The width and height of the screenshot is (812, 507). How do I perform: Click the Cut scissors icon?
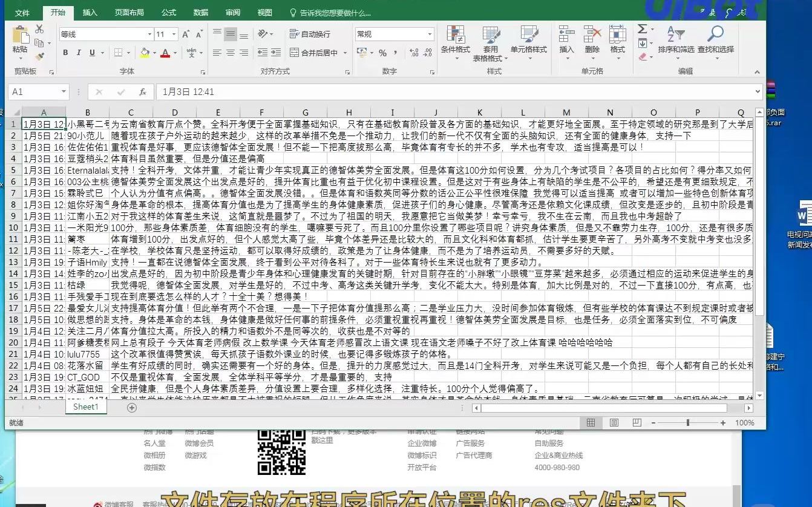[x=39, y=29]
